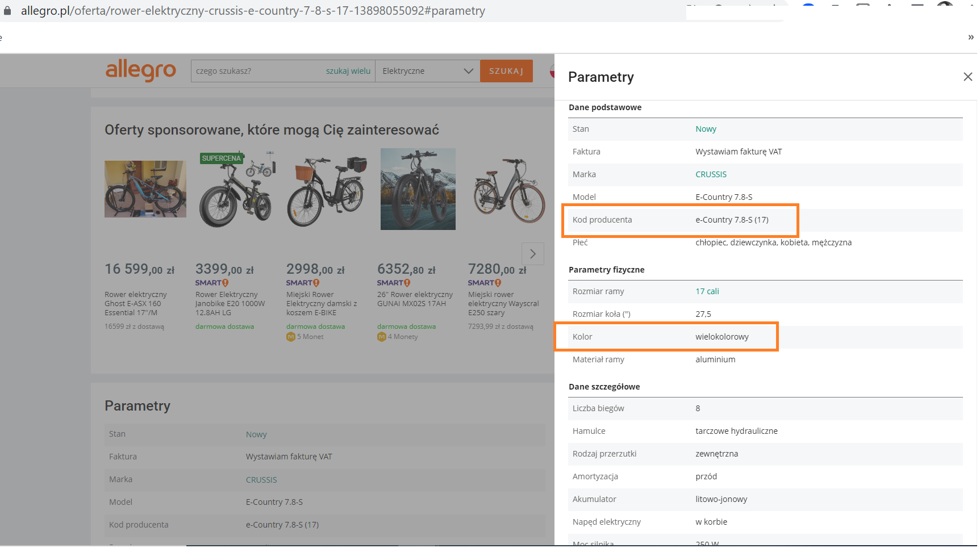Click the SMART badge under 7280,00 zł price

(x=484, y=283)
